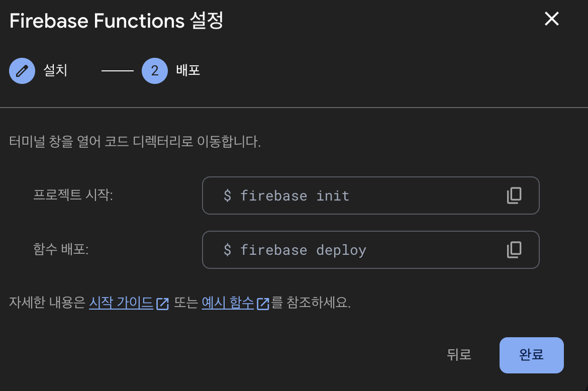This screenshot has height=391, width=588.
Task: Open the external link icon beside 예시 함수
Action: (263, 304)
